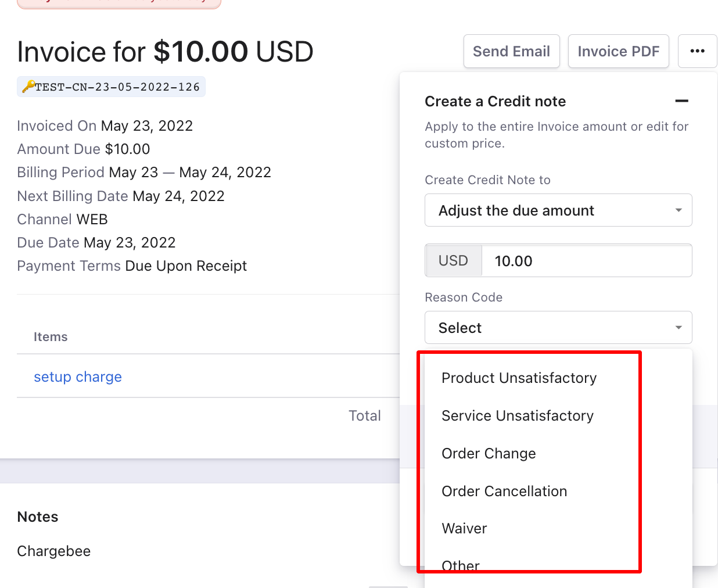Choose Product Unsatisfactory reason

(x=519, y=378)
